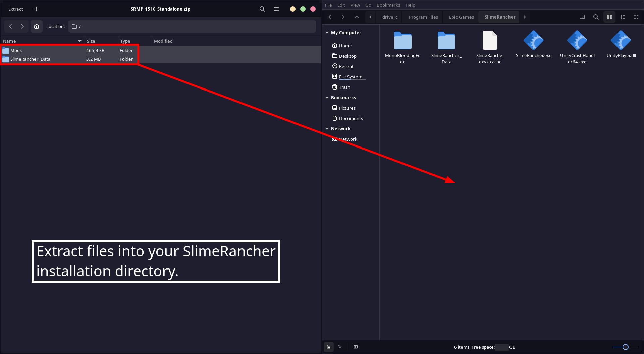Viewport: 644px width, 354px height.
Task: Open the Bookmarks menu
Action: point(388,5)
